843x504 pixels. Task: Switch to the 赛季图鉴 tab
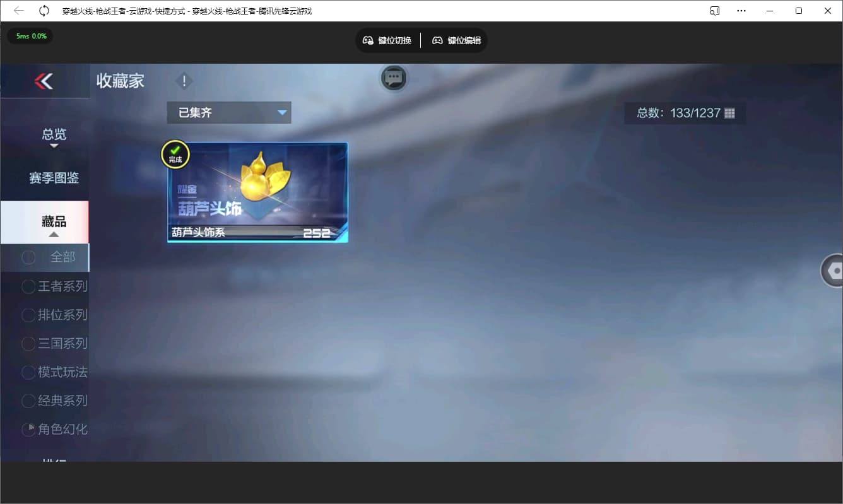coord(54,178)
